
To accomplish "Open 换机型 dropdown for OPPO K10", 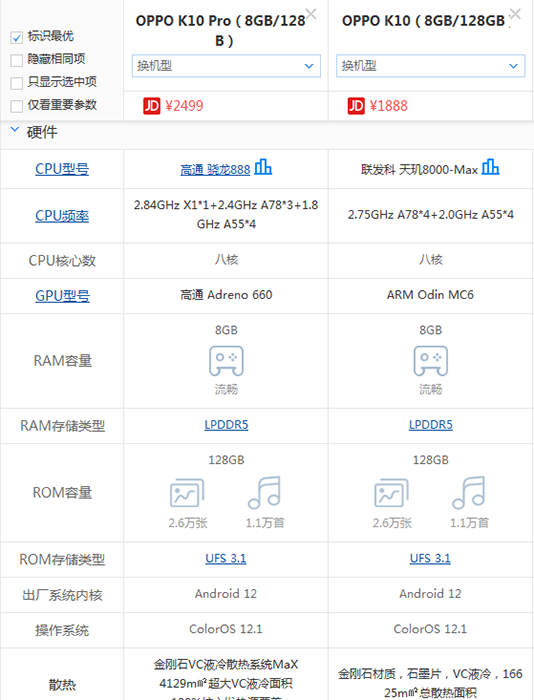I will (x=430, y=66).
